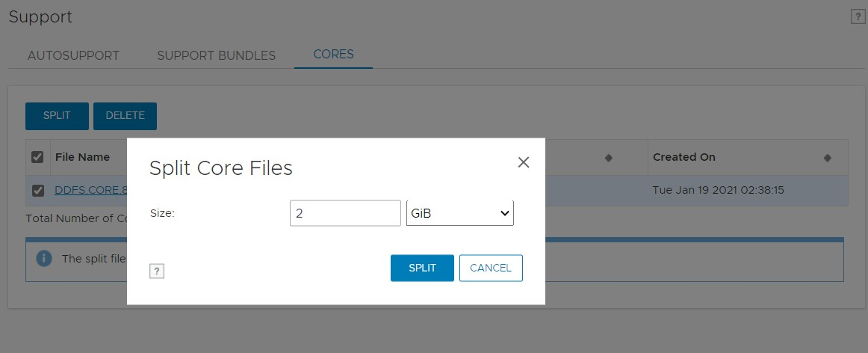Image resolution: width=868 pixels, height=353 pixels.
Task: Uncheck the DDFS.CORE file row checkbox
Action: coord(37,191)
